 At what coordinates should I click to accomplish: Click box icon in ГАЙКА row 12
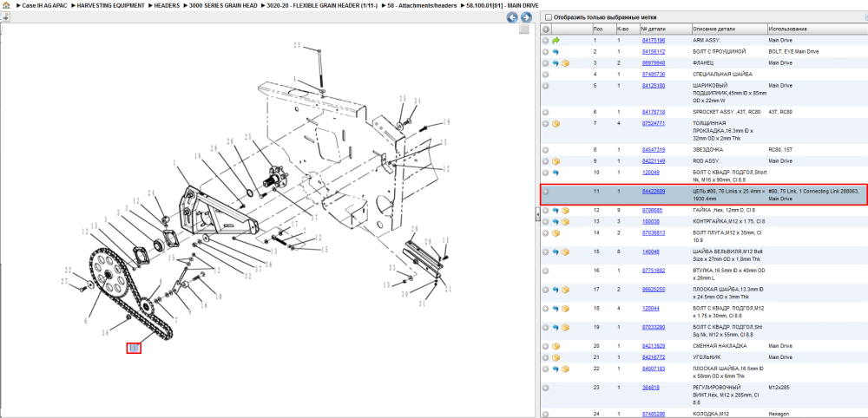[x=565, y=211]
